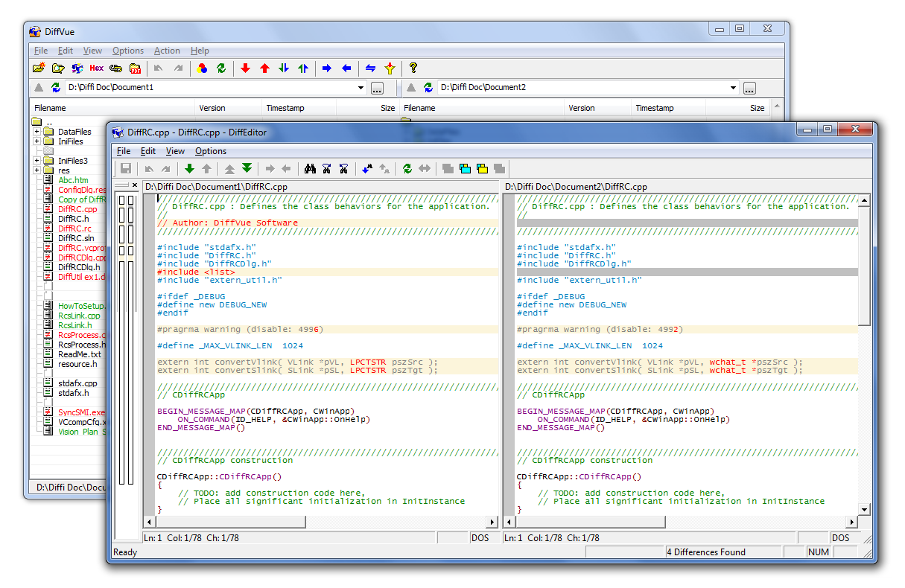Viewport: 905px width, 588px height.
Task: Click the grey save disk icon in DiffEditor
Action: [127, 169]
